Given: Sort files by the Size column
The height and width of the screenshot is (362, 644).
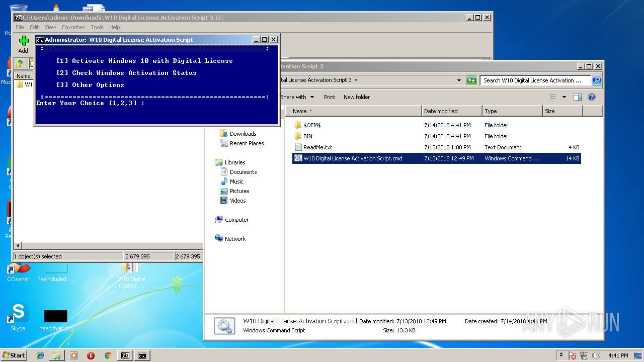Looking at the screenshot, I should coord(562,111).
